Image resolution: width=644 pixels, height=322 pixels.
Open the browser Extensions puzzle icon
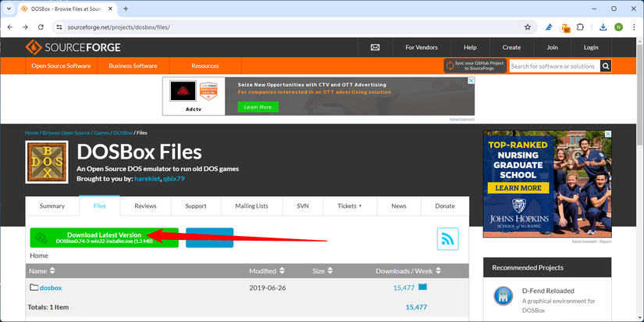[x=580, y=27]
